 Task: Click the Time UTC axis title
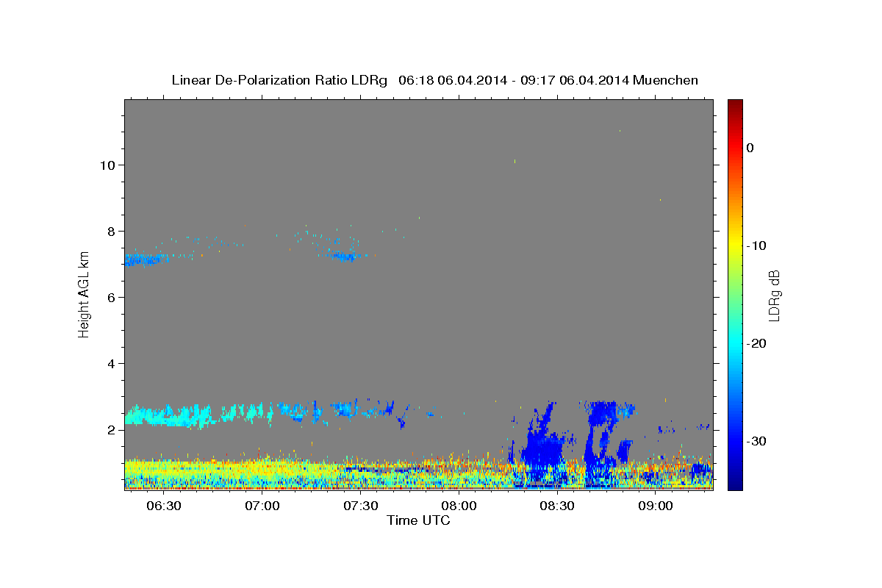[418, 520]
